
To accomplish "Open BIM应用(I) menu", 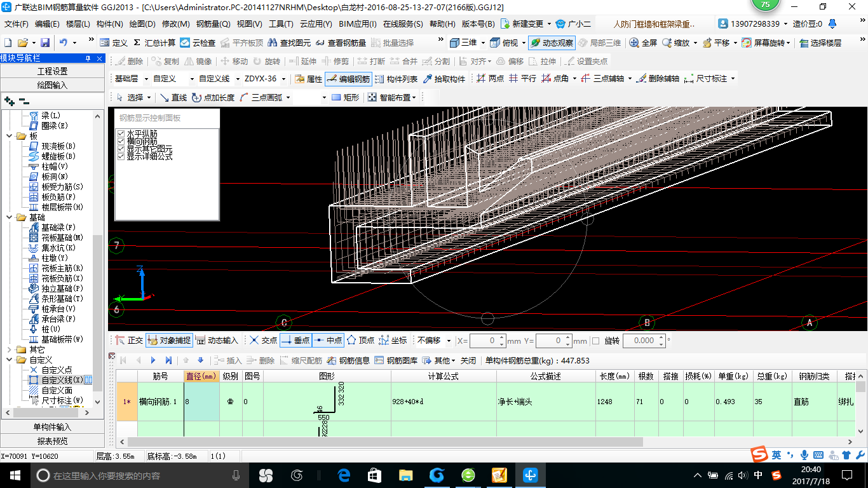I will [357, 24].
